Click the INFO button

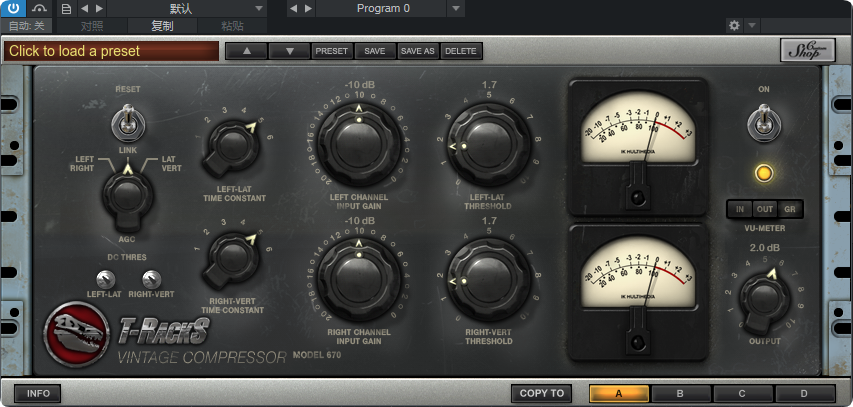pos(38,393)
